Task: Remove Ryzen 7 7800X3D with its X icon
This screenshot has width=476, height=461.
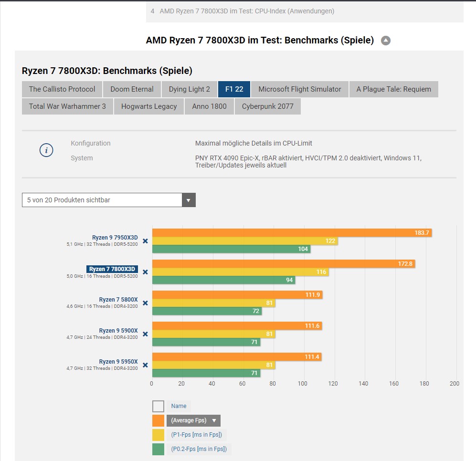Action: (146, 272)
